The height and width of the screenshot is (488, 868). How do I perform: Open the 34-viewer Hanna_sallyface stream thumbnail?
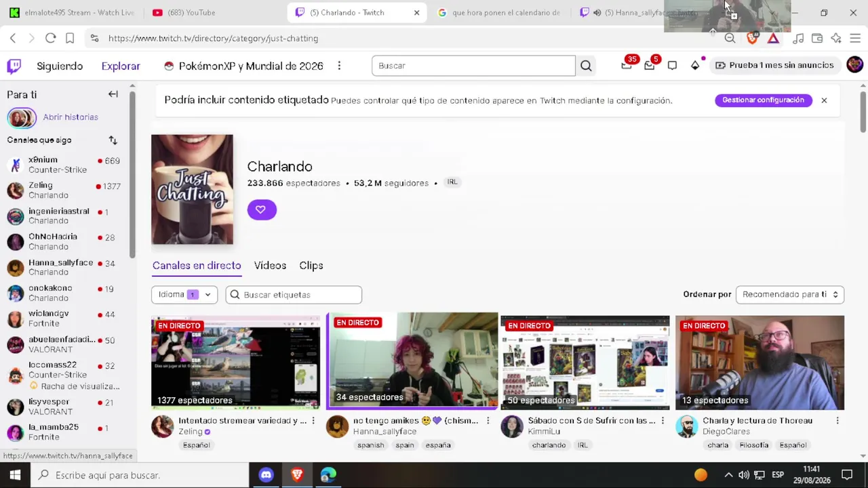click(412, 360)
